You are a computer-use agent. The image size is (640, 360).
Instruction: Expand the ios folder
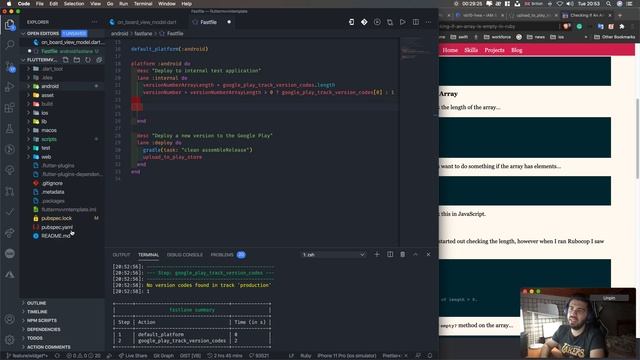coord(44,113)
